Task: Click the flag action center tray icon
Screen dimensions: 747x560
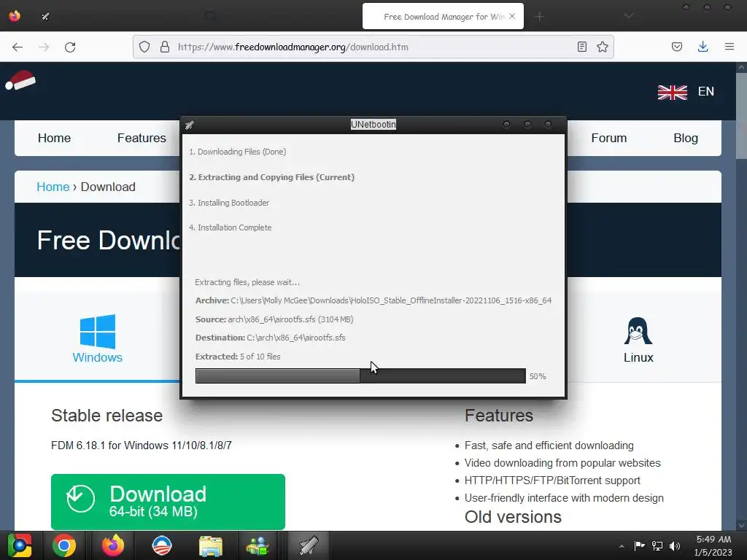Action: click(639, 545)
